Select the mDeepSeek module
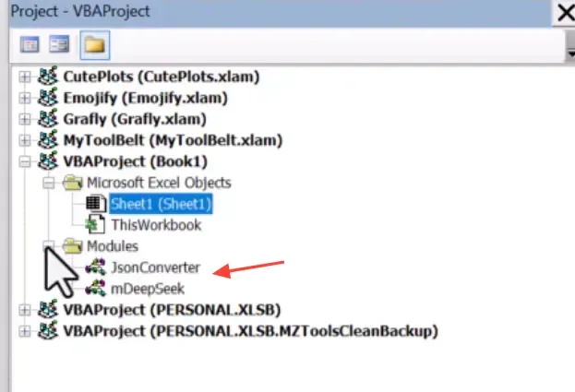 pyautogui.click(x=147, y=289)
